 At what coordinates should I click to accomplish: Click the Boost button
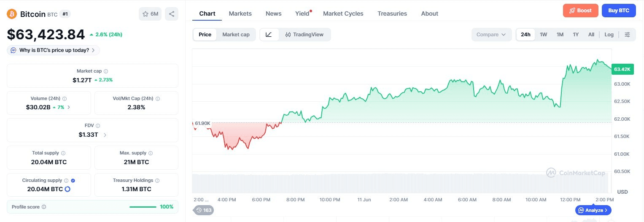580,11
